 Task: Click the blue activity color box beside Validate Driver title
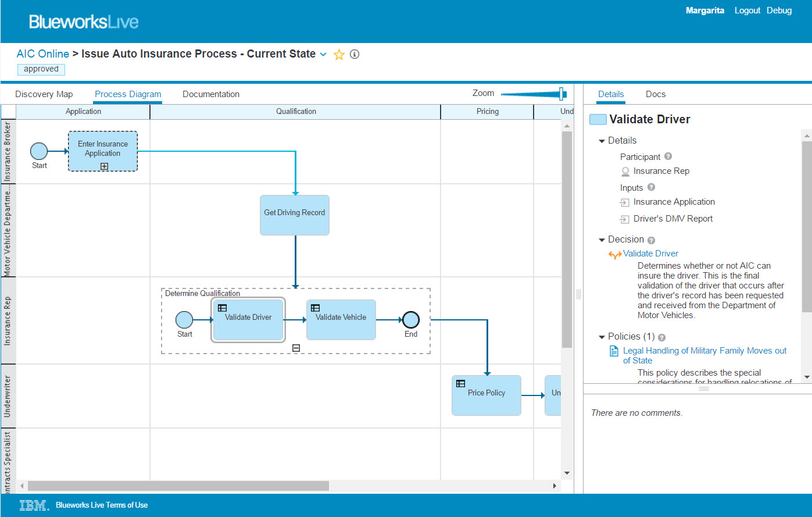tap(598, 120)
